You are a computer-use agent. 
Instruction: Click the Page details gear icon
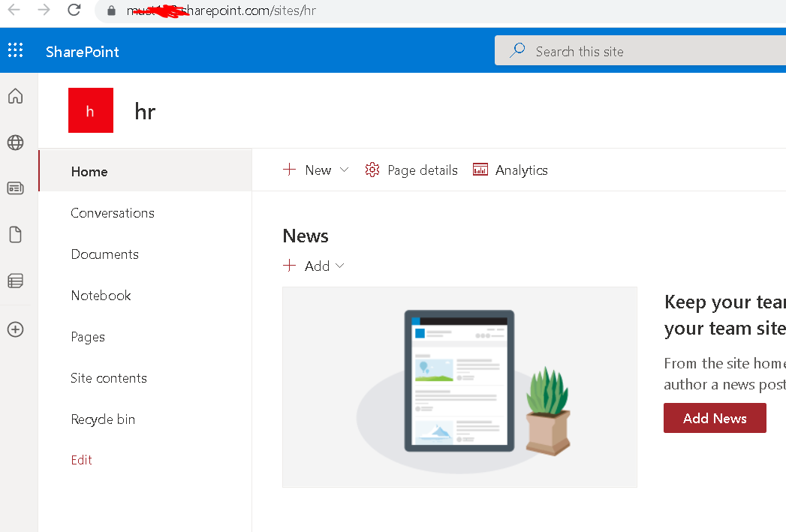tap(372, 170)
